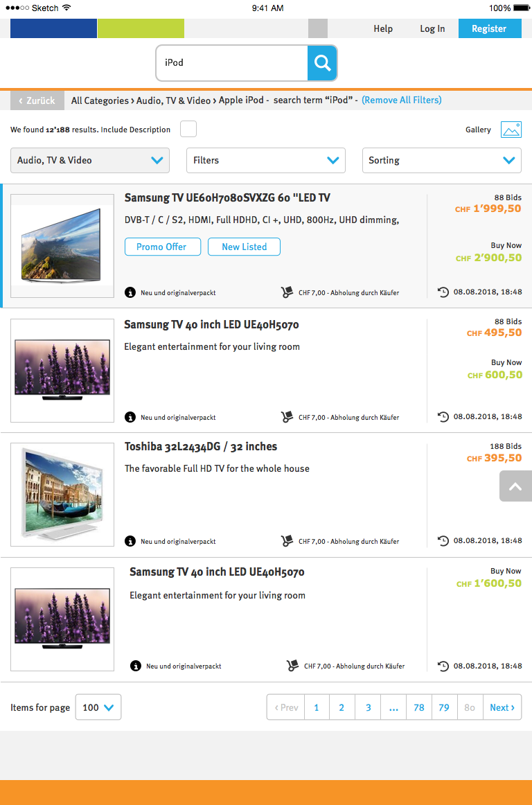Click the Gallery label text
The image size is (532, 805).
[478, 130]
